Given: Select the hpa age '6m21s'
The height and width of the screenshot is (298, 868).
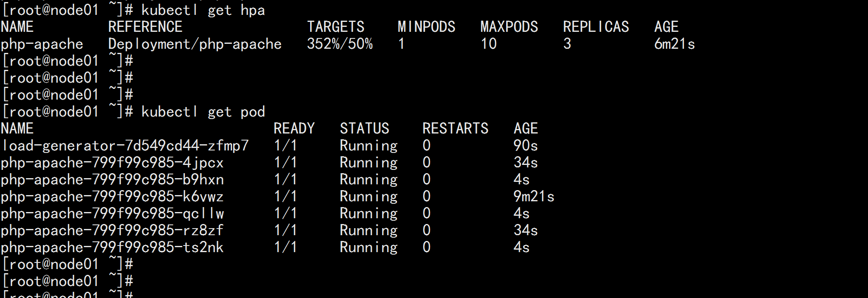Looking at the screenshot, I should [x=674, y=44].
